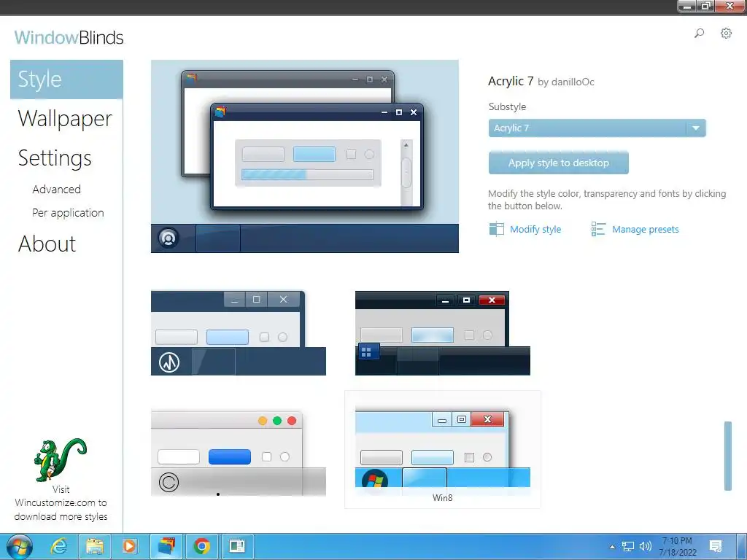The height and width of the screenshot is (560, 747).
Task: Select the dark skin with red close button
Action: (x=443, y=332)
